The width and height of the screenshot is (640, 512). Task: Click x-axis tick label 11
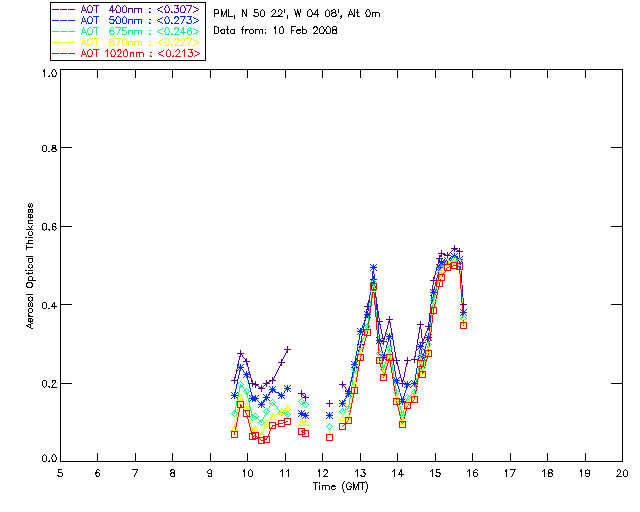285,473
